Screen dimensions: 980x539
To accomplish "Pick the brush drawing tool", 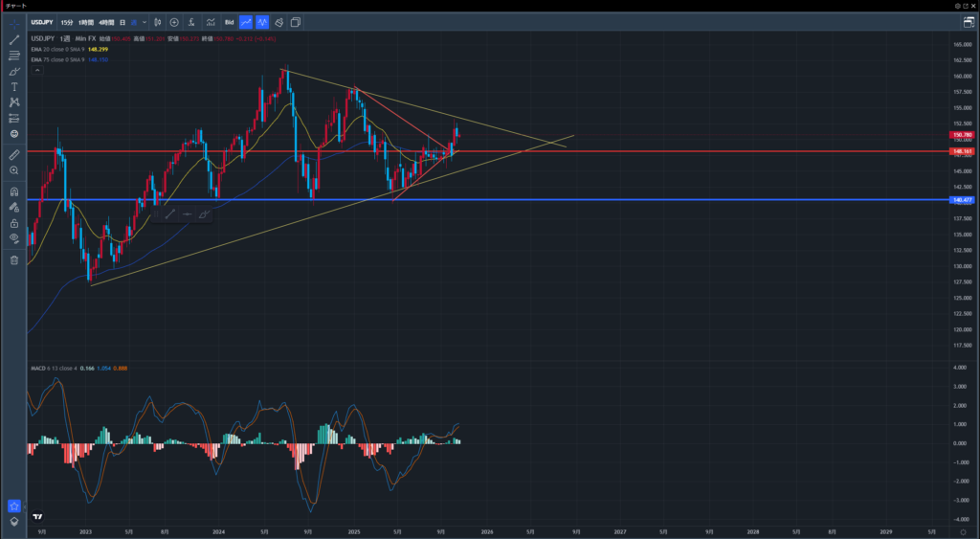I will (x=14, y=71).
